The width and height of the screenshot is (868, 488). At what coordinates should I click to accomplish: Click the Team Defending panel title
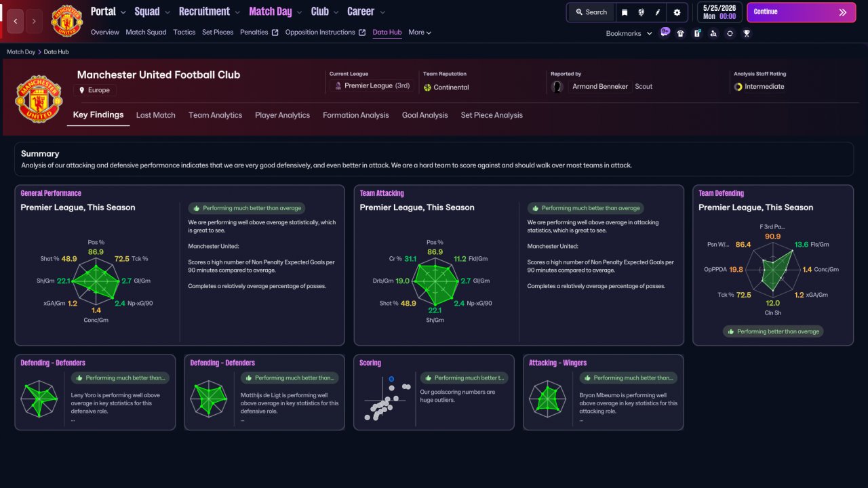click(722, 193)
